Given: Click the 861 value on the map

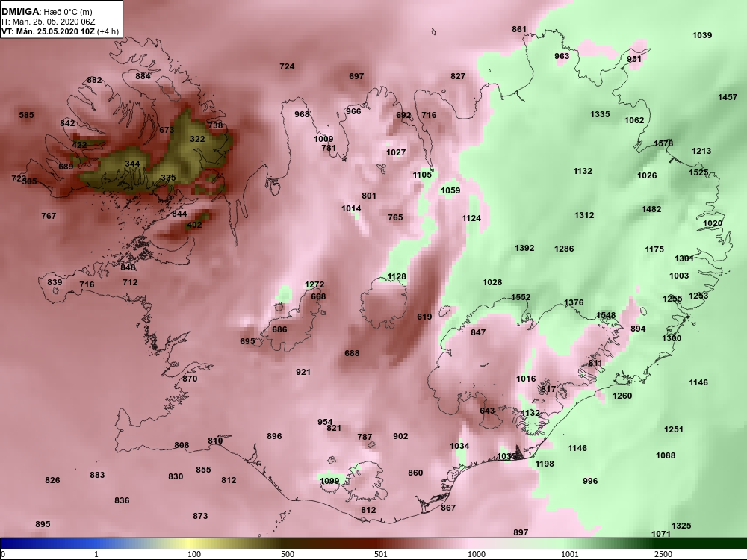Looking at the screenshot, I should click(x=519, y=30).
